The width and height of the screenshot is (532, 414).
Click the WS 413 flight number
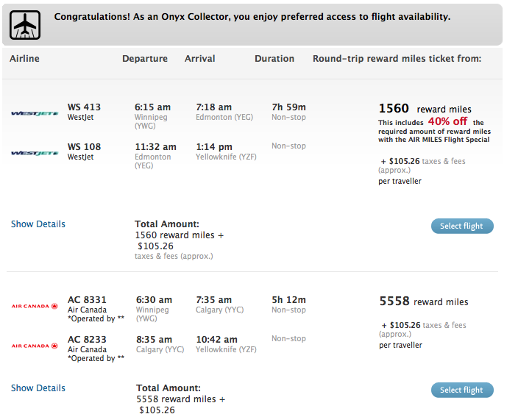tap(84, 107)
